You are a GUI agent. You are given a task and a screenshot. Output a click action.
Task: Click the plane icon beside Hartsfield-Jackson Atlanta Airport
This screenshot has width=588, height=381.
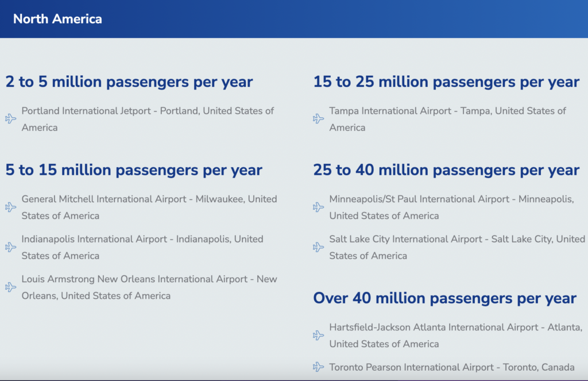(318, 335)
